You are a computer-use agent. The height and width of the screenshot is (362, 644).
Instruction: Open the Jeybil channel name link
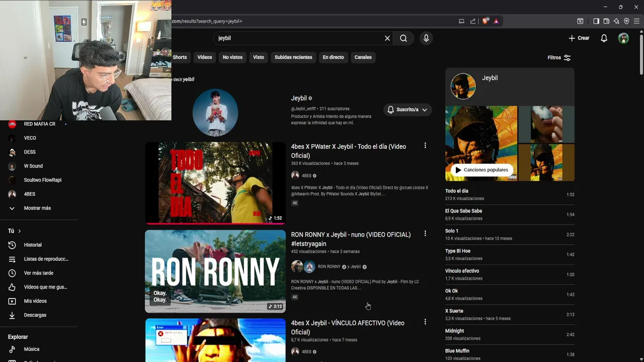coord(299,98)
